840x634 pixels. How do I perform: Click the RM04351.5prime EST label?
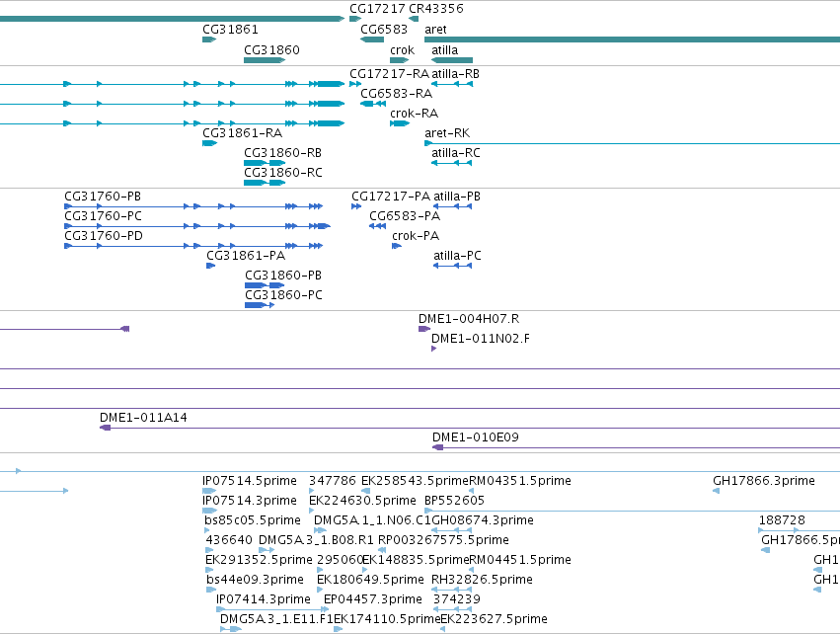[520, 481]
